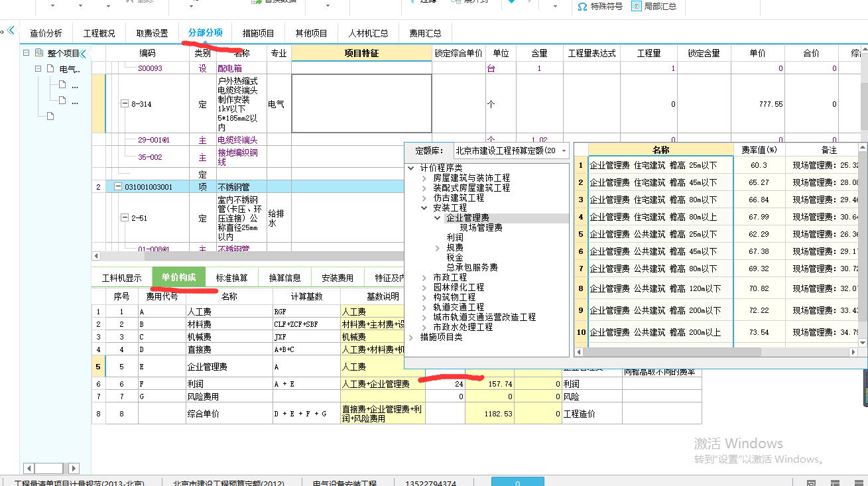Open the 其他项目 tab
The image size is (868, 486).
coord(311,33)
